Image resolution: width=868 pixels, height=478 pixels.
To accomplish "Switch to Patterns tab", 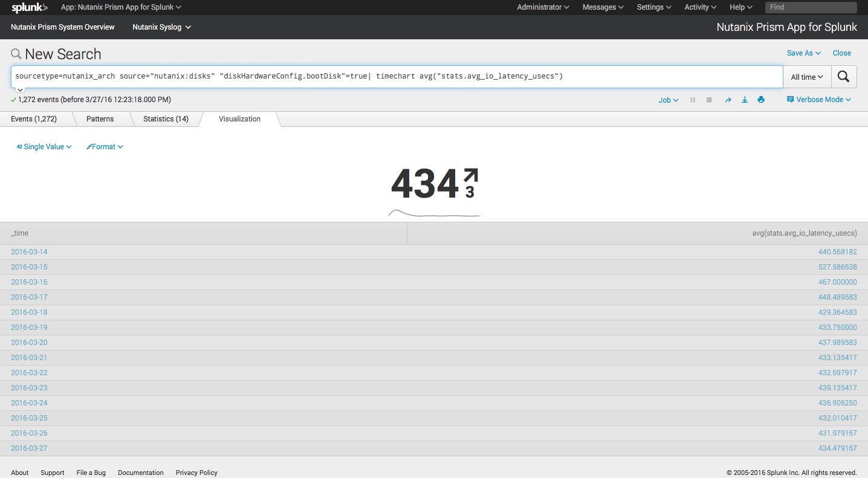I will tap(100, 119).
